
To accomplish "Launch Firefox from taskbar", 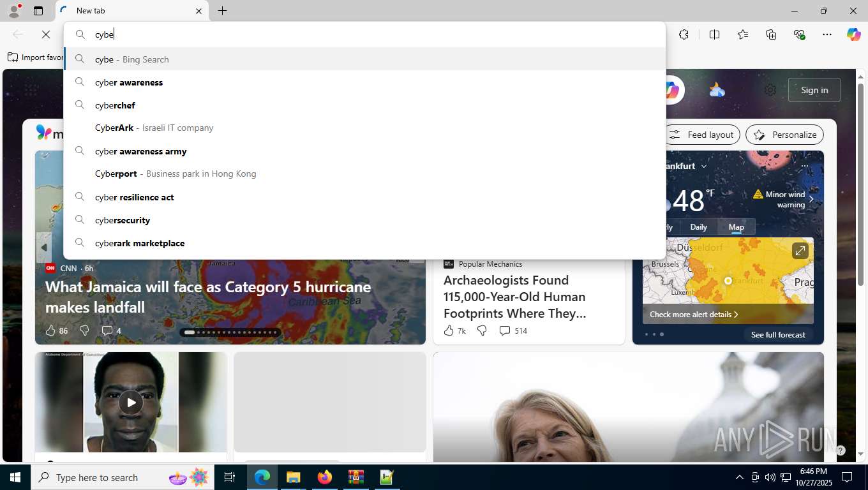I will click(324, 477).
